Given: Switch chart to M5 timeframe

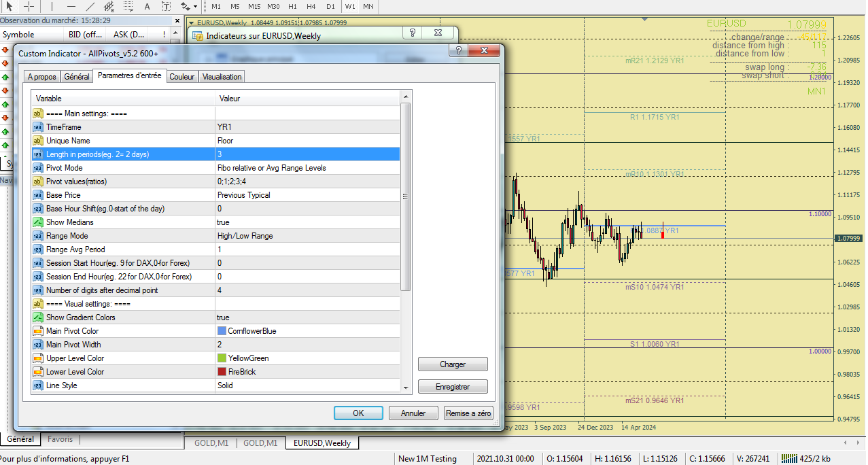Looking at the screenshot, I should [235, 6].
